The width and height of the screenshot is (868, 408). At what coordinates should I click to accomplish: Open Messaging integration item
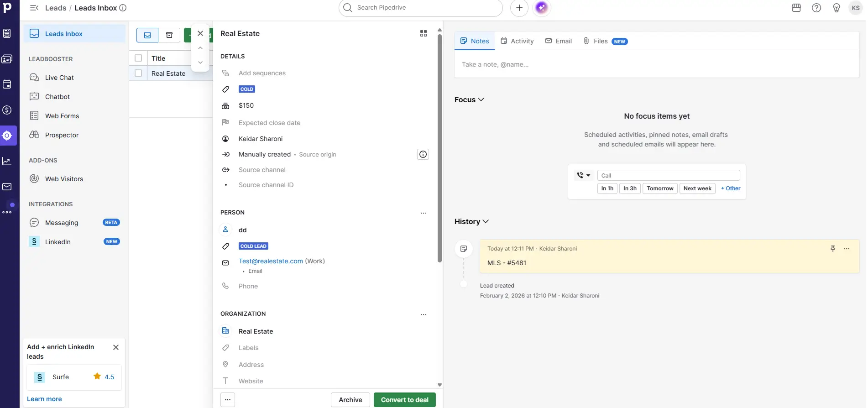point(74,223)
